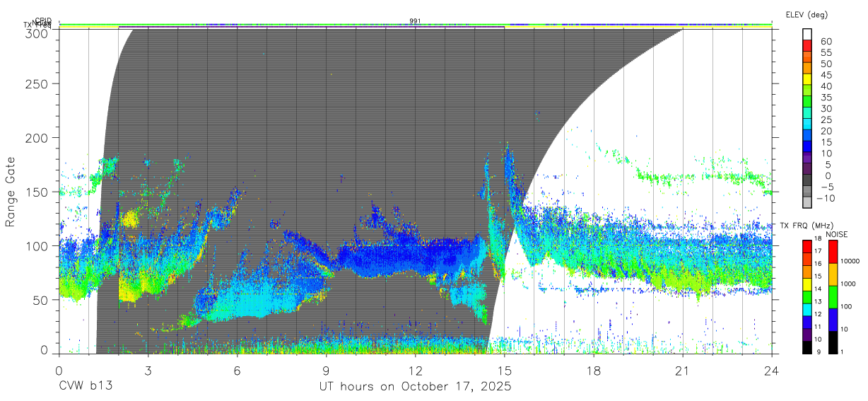This screenshot has height=401, width=868.
Task: Click the ELEV scale label 40
Action: point(826,86)
